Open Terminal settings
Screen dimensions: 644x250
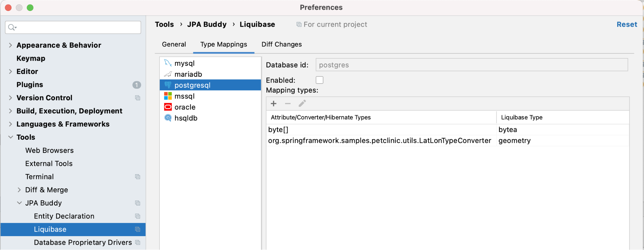click(x=39, y=177)
